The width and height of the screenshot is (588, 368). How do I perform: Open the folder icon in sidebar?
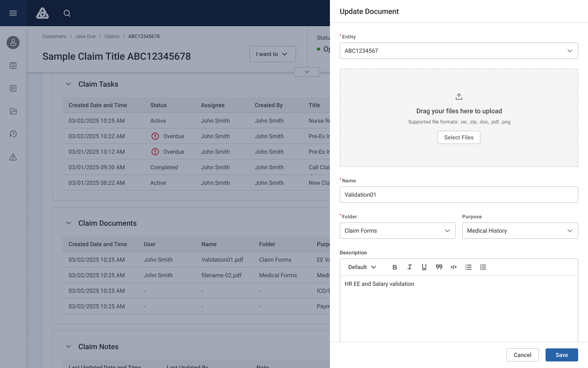pos(13,111)
